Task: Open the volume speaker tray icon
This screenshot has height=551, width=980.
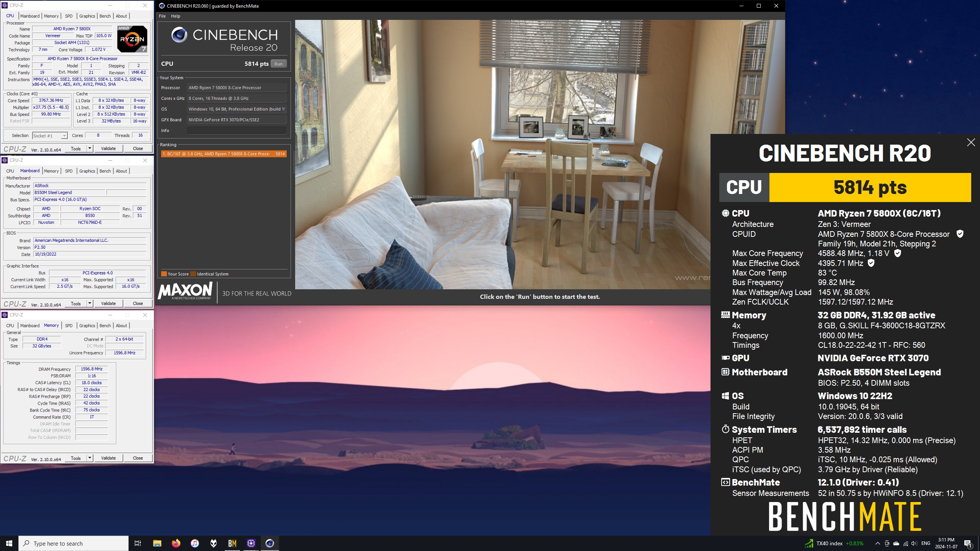Action: 915,543
